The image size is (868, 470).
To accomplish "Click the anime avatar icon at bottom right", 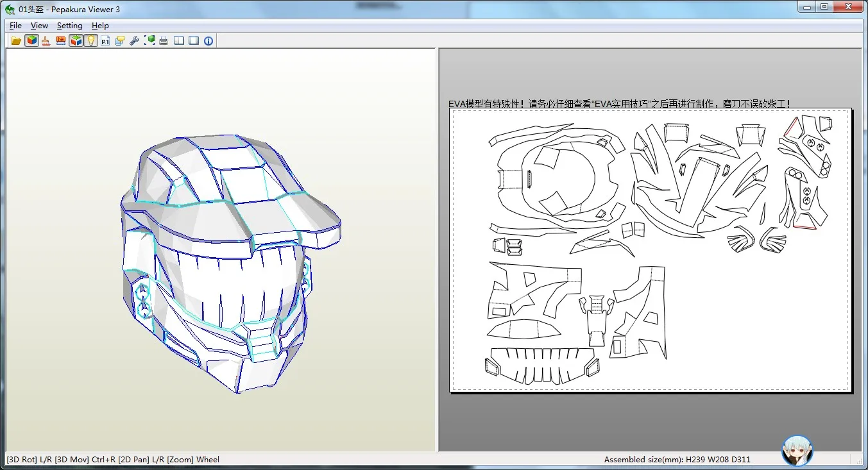I will pos(797,450).
